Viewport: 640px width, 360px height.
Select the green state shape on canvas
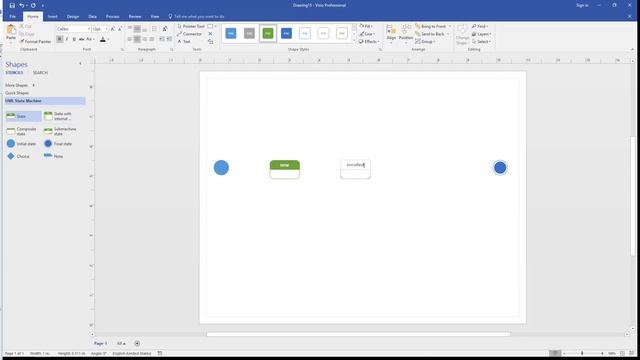tap(284, 169)
